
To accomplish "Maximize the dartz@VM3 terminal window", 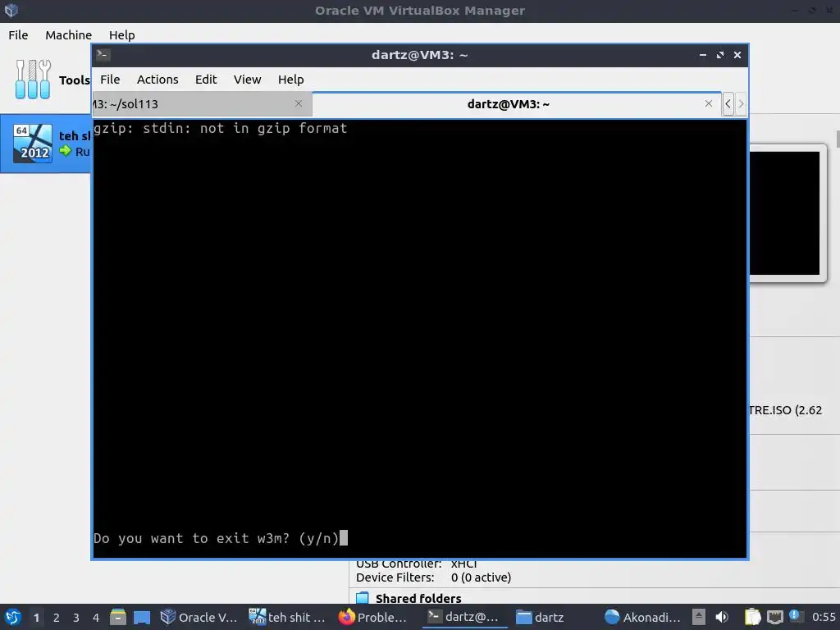I will 720,55.
